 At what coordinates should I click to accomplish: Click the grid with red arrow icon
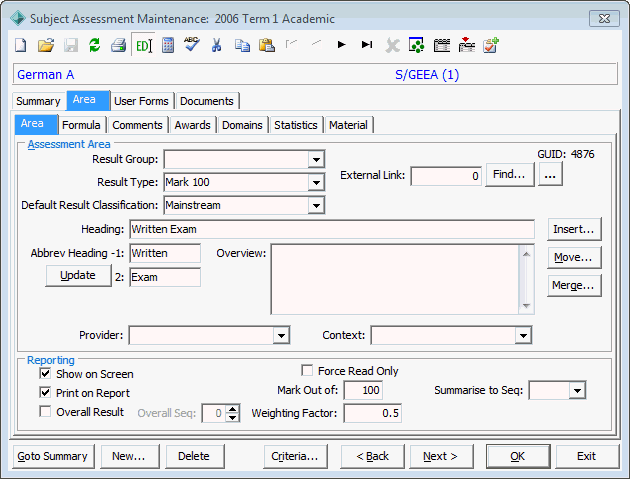(466, 45)
